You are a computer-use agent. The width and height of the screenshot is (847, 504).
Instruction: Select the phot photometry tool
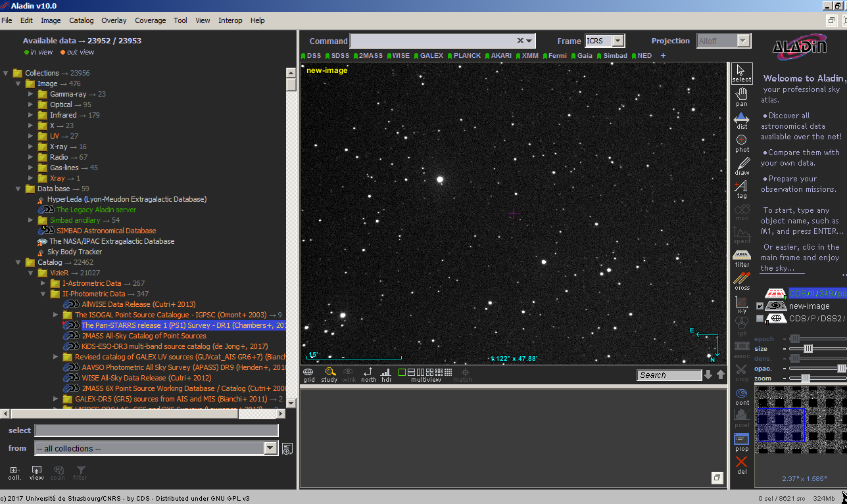(742, 143)
